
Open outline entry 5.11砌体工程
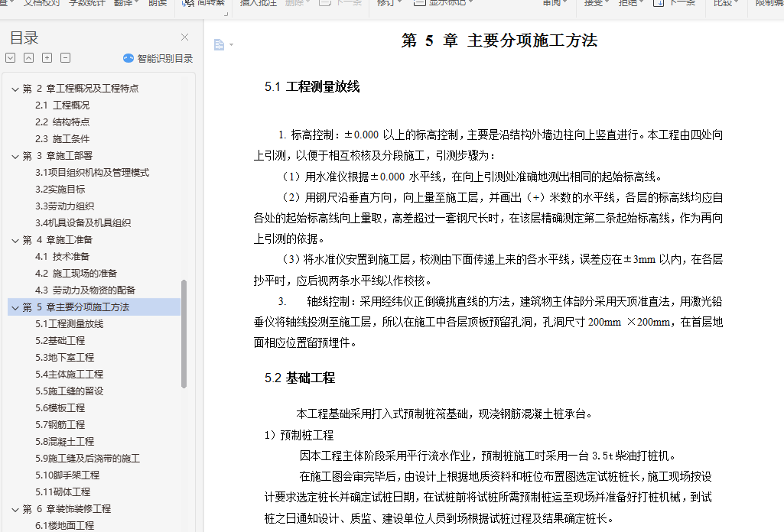point(63,492)
